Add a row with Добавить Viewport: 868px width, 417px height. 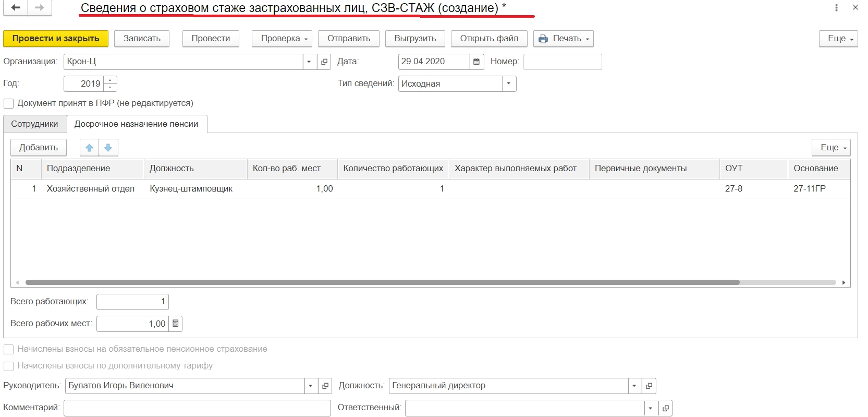[x=39, y=148]
